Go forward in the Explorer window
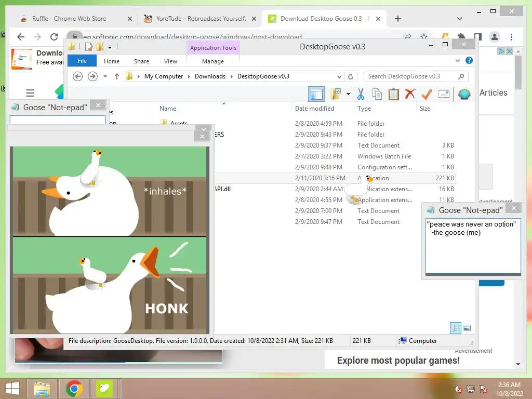The height and width of the screenshot is (399, 532). [92, 76]
